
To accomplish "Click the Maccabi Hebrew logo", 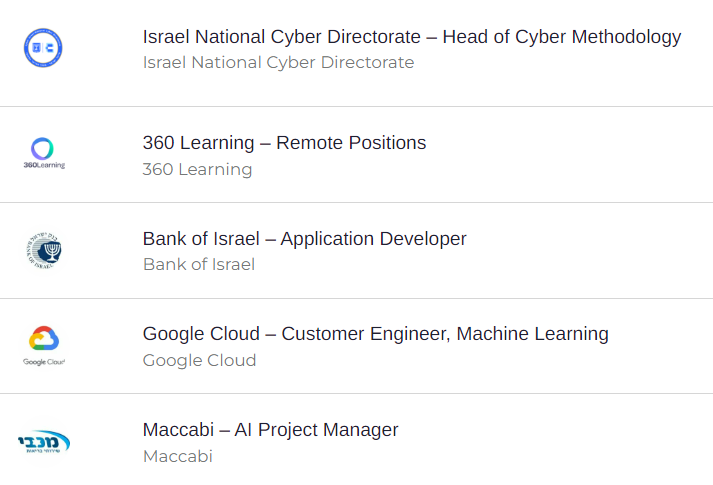I will tap(44, 441).
